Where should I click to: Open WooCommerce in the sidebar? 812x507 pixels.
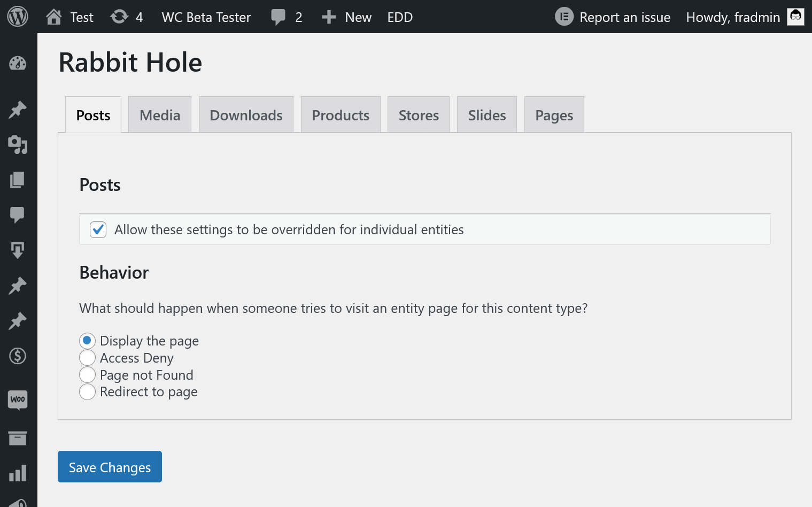tap(18, 400)
